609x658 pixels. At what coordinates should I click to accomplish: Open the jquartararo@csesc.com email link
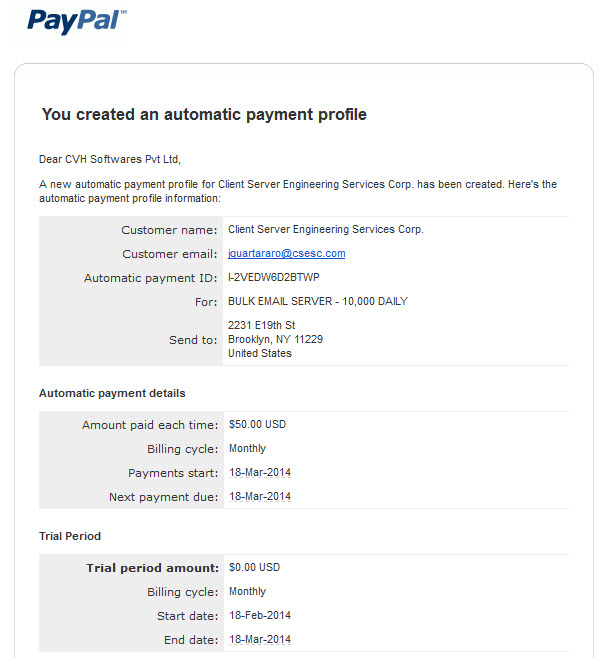point(287,253)
